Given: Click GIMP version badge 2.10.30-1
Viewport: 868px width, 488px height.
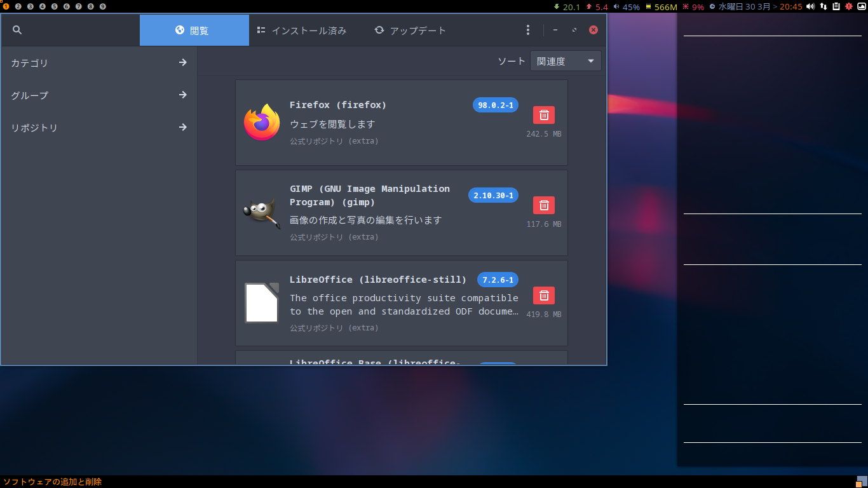Looking at the screenshot, I should point(493,195).
